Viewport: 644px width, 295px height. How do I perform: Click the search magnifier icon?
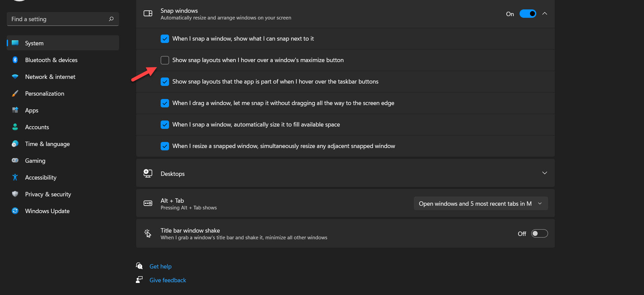[111, 19]
